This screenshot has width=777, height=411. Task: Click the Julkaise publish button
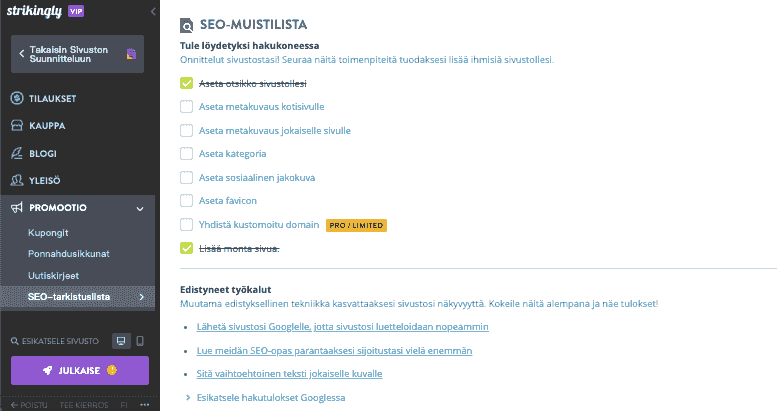click(x=80, y=370)
